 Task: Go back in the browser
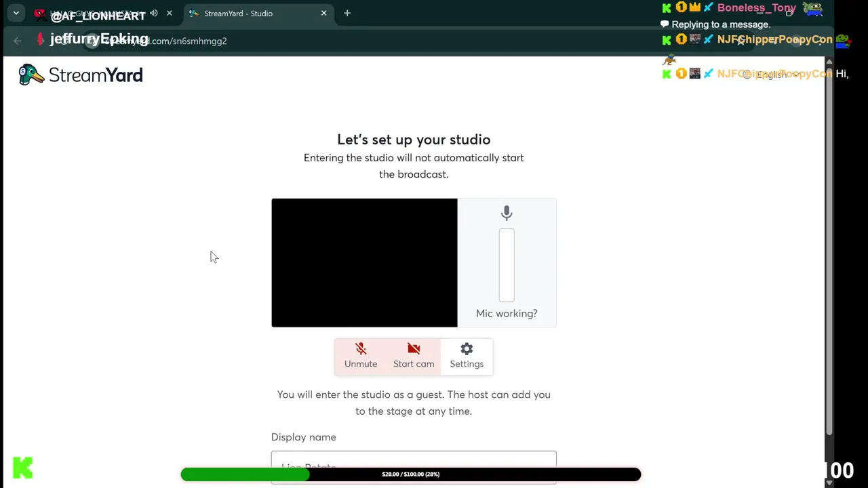[18, 41]
